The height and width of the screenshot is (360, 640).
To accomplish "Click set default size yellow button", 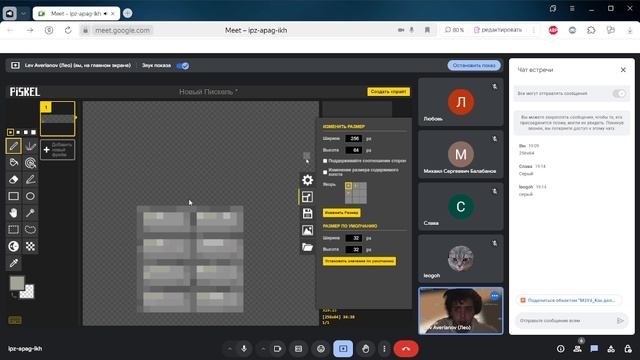I will point(359,261).
